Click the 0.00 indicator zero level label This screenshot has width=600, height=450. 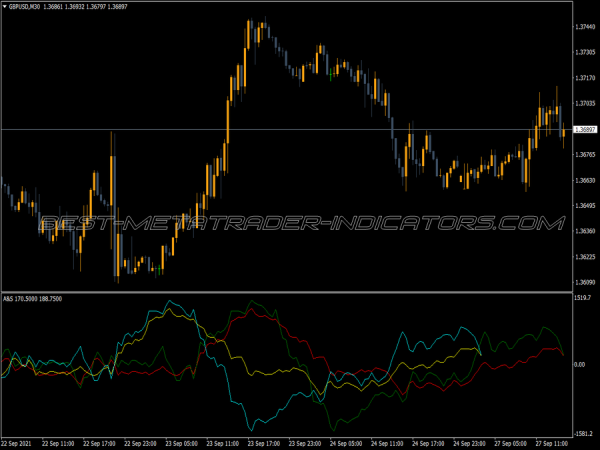[581, 365]
